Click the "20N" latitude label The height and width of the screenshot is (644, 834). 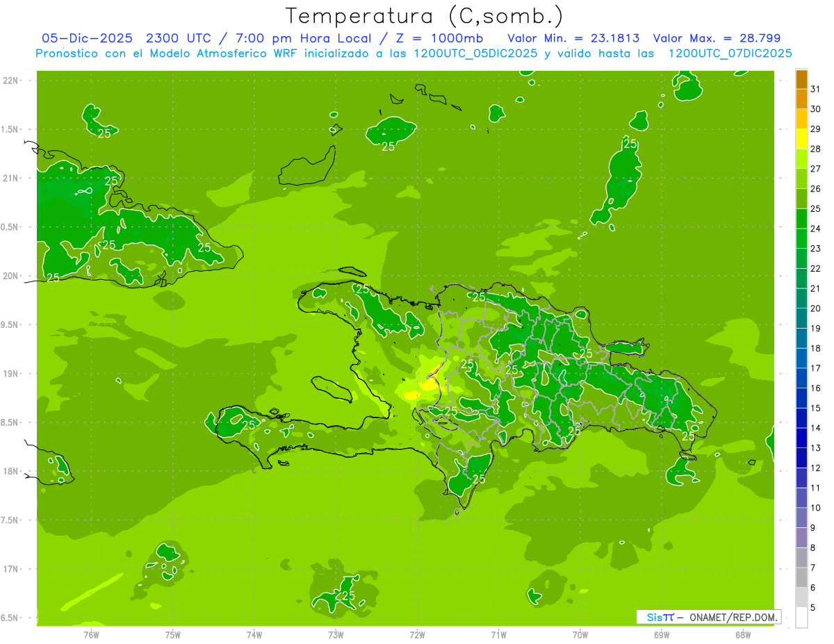10,276
